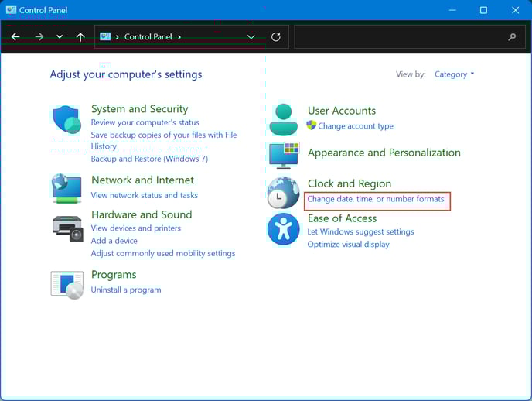
Task: Open the View by Category dropdown
Action: click(x=454, y=74)
